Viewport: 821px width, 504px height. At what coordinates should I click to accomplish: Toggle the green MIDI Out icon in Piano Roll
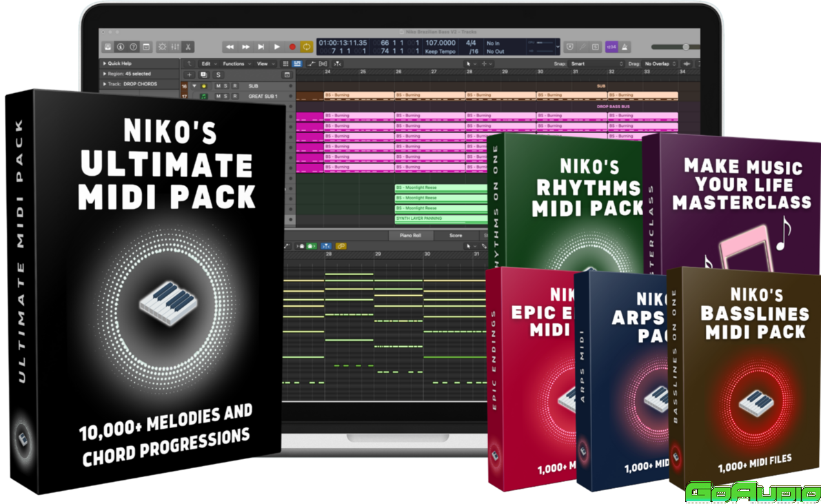click(311, 246)
